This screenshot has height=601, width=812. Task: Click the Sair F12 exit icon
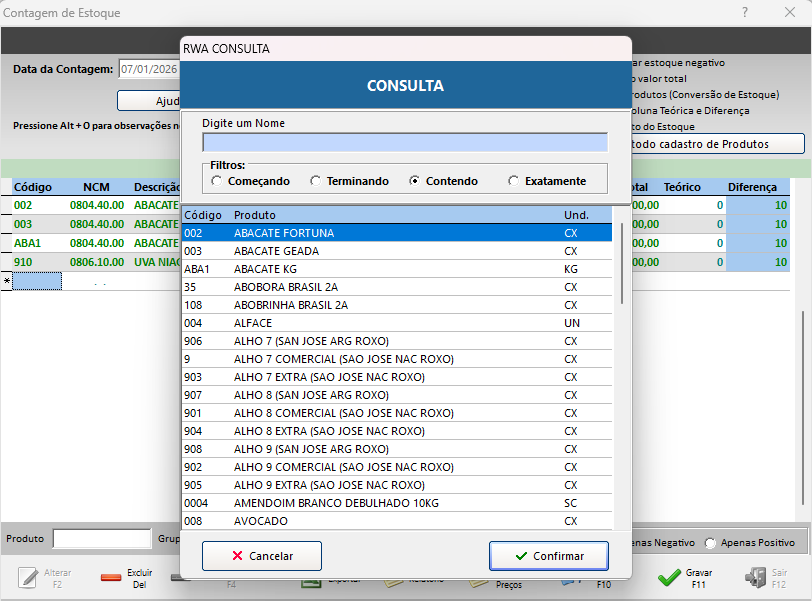[754, 578]
